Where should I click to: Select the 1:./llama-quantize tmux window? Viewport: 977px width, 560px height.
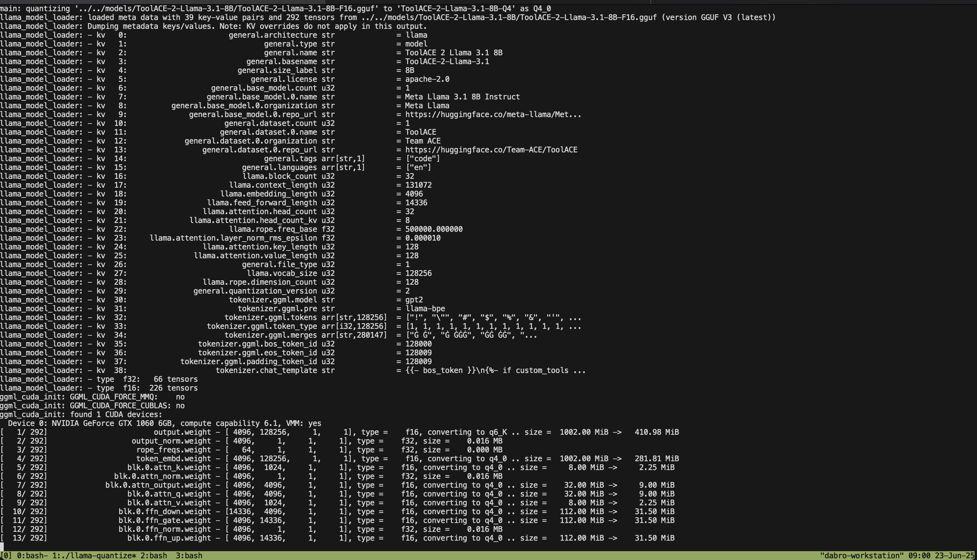tap(94, 555)
